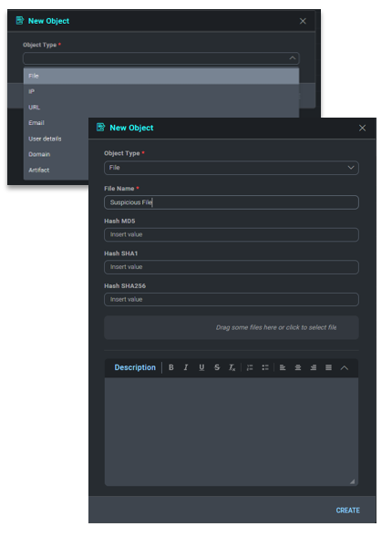This screenshot has height=547, width=392.
Task: Align description text right
Action: 314,367
